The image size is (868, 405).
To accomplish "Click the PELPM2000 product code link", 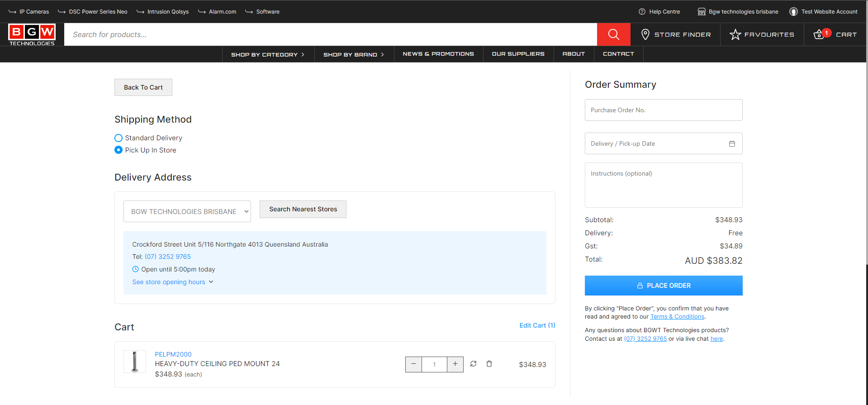I will (173, 354).
